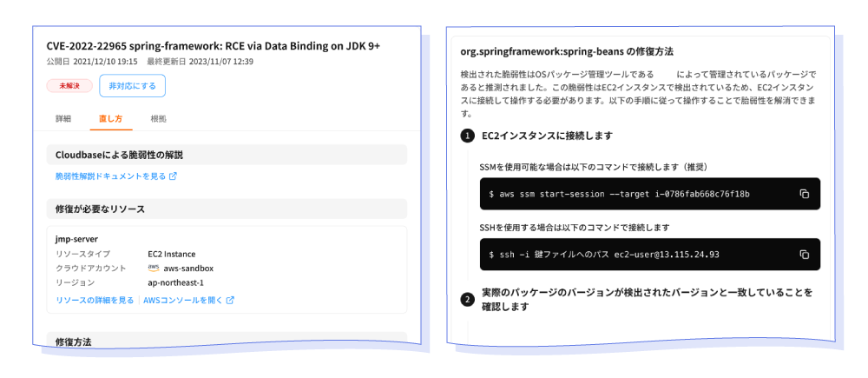Select the 直し方 tab

pos(111,118)
